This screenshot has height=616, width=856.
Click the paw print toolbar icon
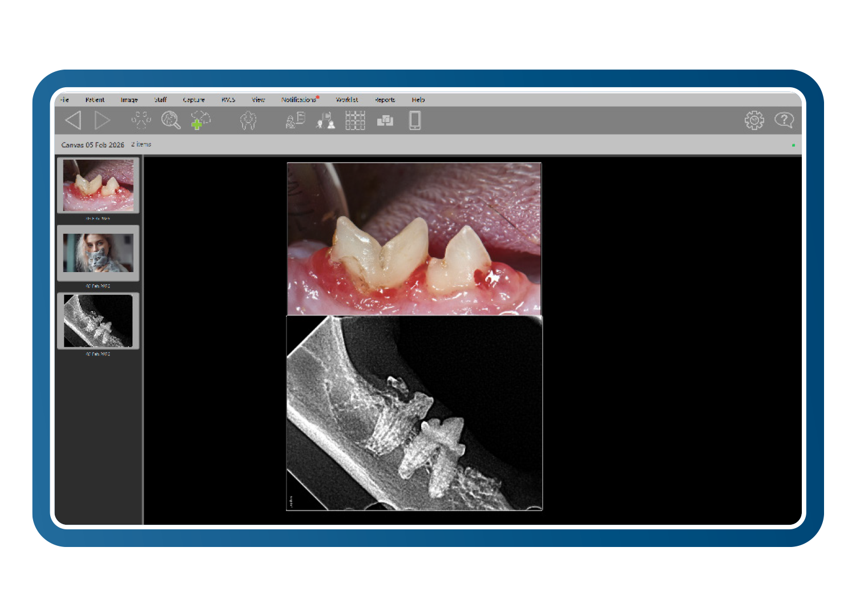[x=141, y=120]
